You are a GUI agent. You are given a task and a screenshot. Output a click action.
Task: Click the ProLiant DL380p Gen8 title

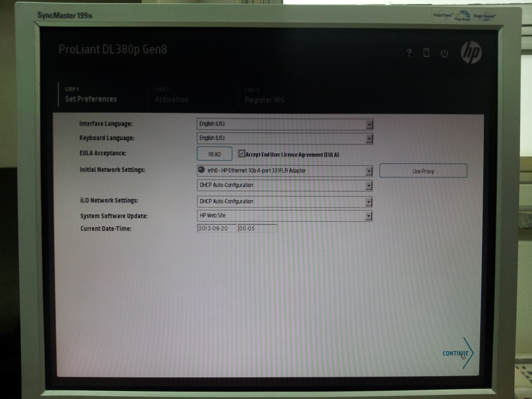click(113, 50)
